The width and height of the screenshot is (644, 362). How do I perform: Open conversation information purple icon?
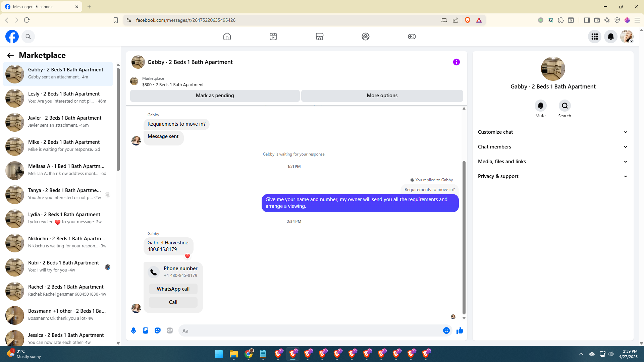[x=457, y=62]
